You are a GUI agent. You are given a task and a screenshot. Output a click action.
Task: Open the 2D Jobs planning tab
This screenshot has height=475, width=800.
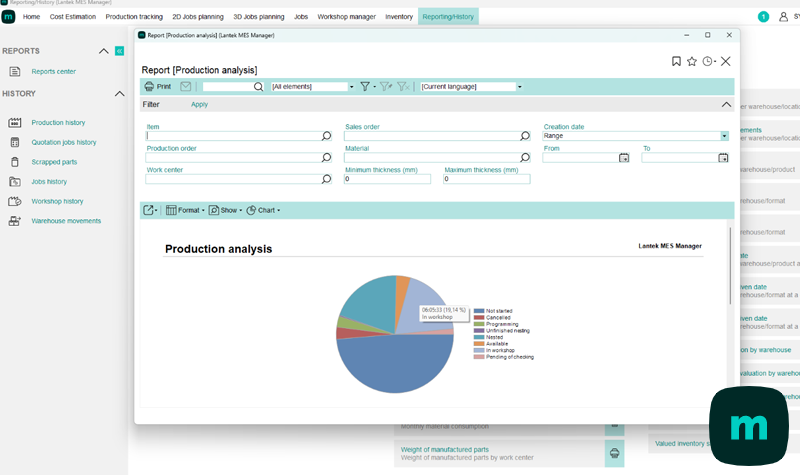pos(198,17)
